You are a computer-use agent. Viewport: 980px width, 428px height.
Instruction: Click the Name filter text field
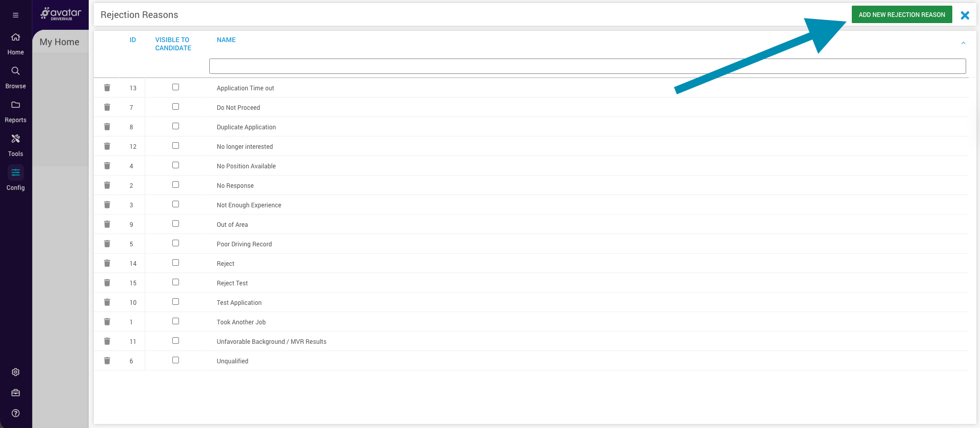(x=587, y=66)
